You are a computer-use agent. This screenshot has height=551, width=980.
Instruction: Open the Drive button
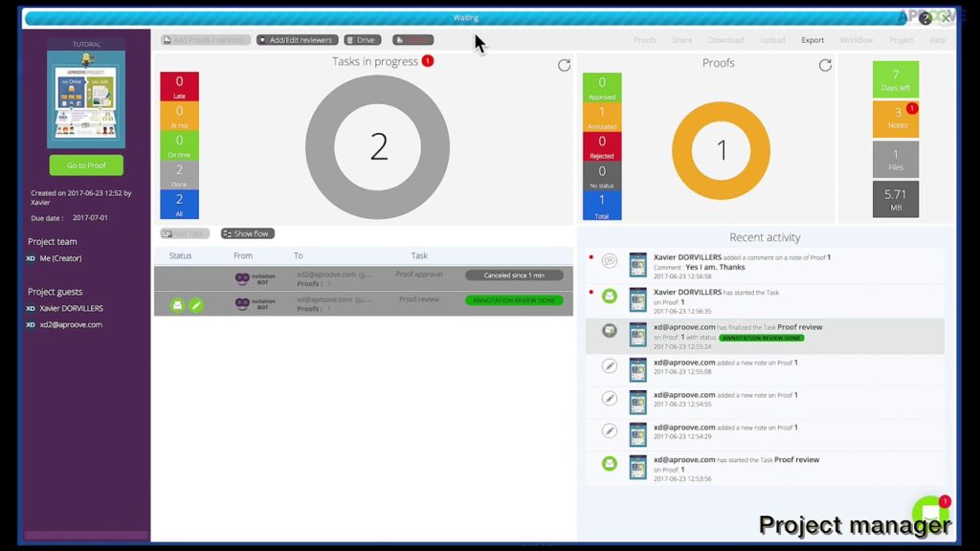[x=362, y=40]
